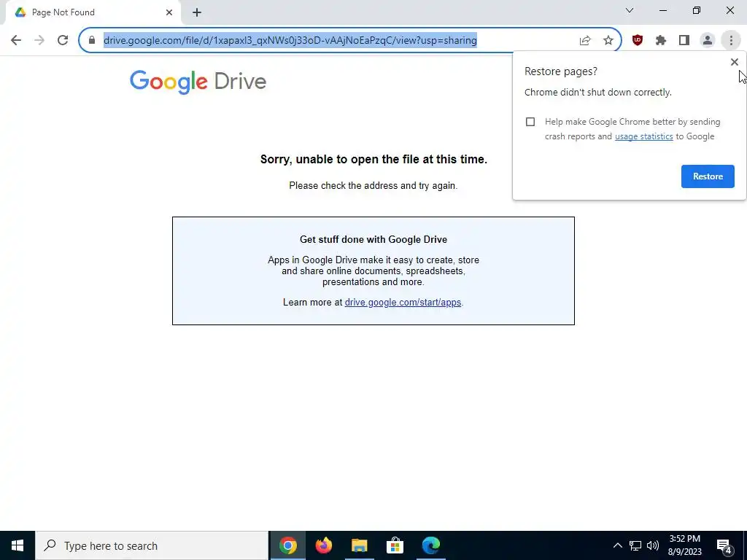The height and width of the screenshot is (560, 747).
Task: Click the forward navigation arrow
Action: pos(39,40)
